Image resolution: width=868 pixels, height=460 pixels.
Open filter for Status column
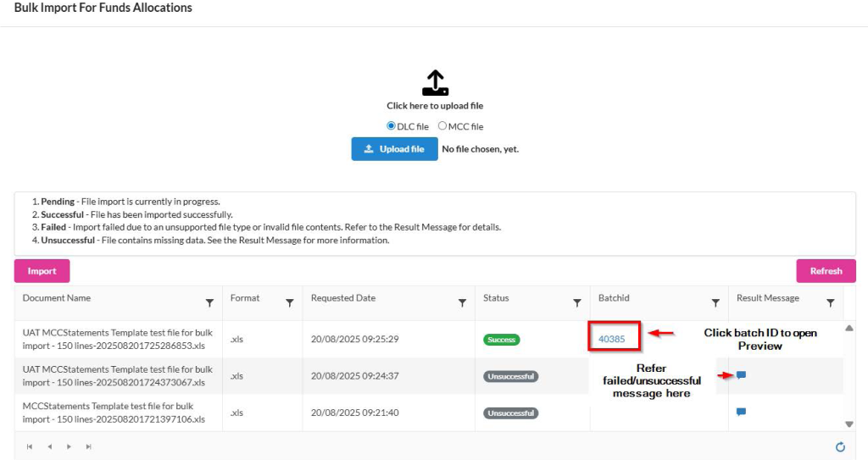[x=576, y=302]
